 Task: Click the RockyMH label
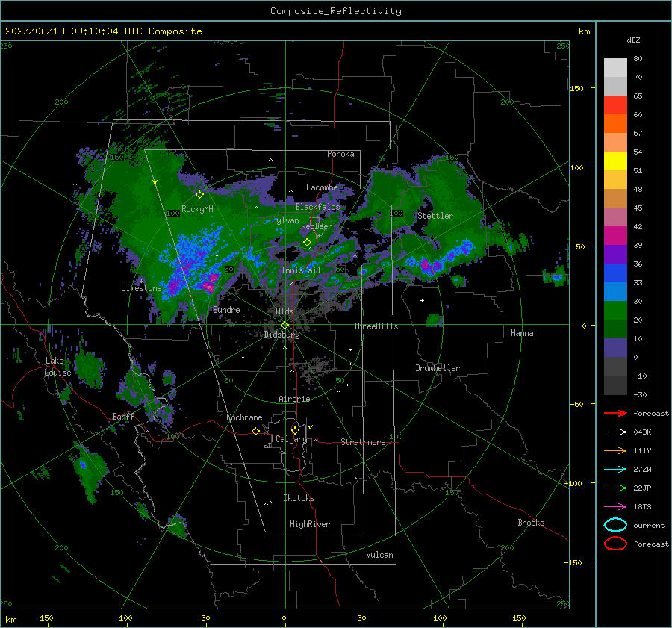pyautogui.click(x=197, y=209)
